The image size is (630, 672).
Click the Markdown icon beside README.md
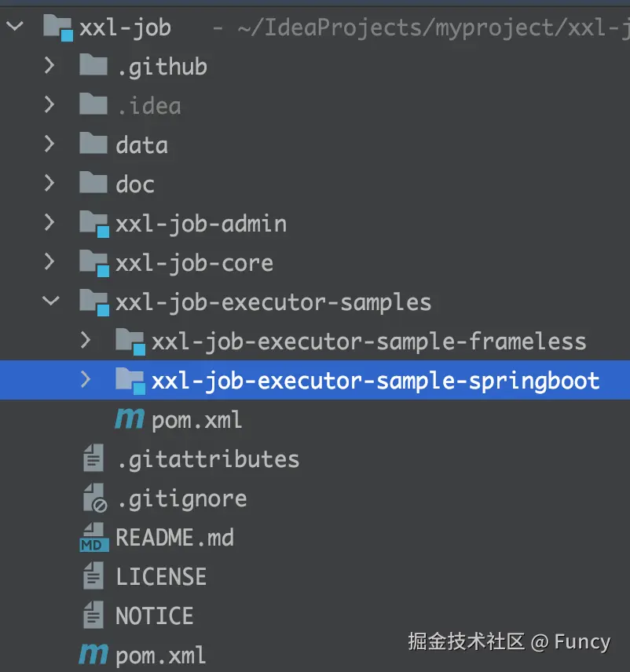click(94, 538)
